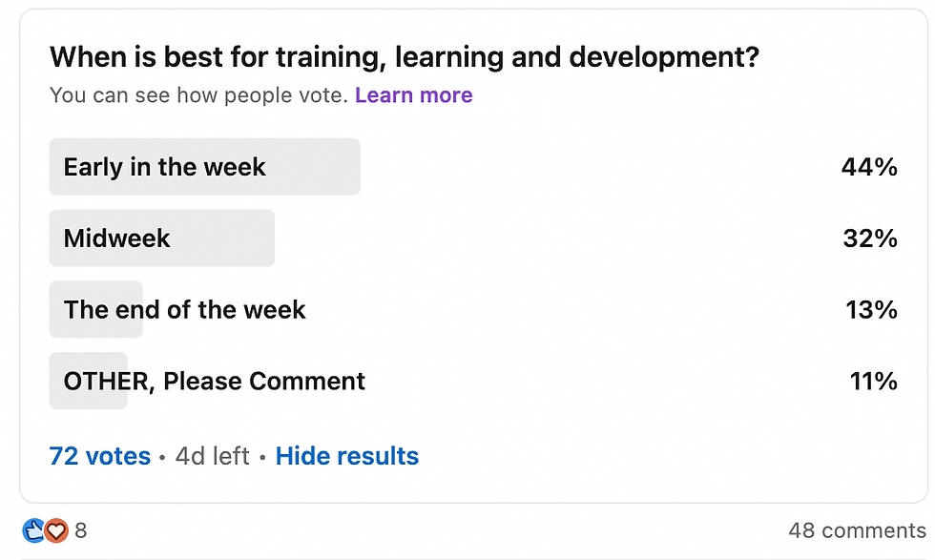Select the Midweek poll option

point(116,239)
